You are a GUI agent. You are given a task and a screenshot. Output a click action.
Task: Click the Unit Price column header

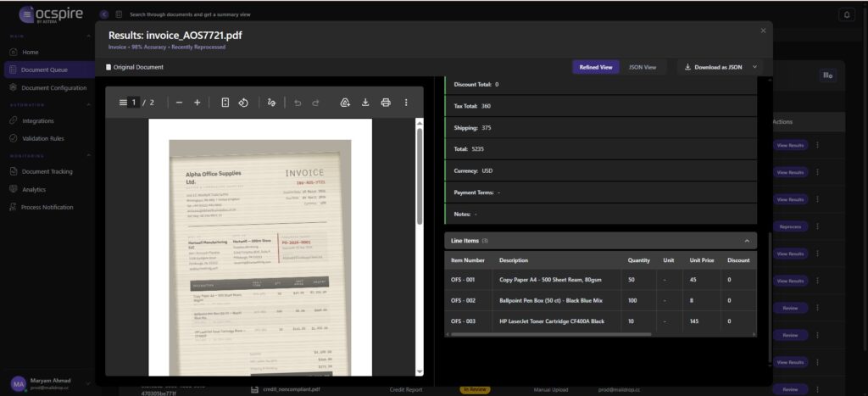click(701, 260)
